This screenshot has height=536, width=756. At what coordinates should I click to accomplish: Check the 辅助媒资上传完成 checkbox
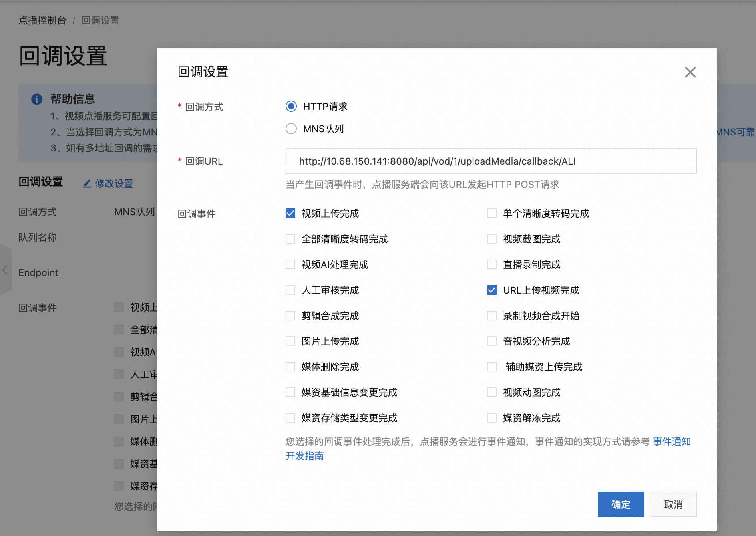point(492,367)
